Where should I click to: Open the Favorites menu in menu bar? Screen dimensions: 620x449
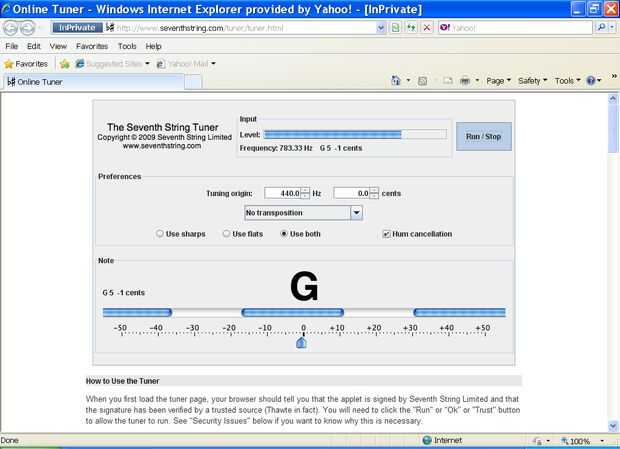[x=92, y=46]
